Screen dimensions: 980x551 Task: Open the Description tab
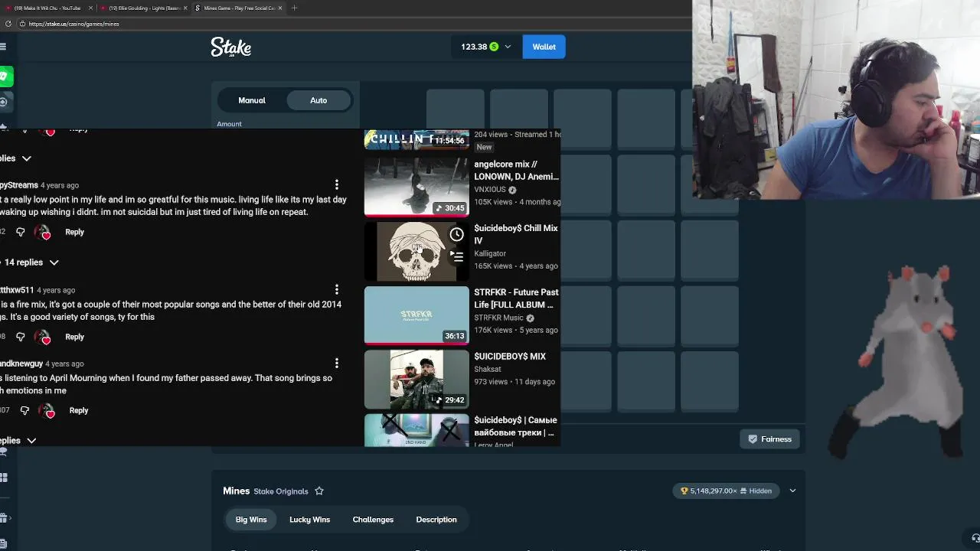tap(436, 520)
